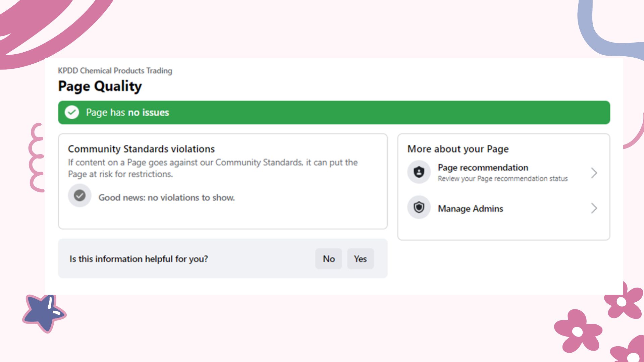Click KPDD Chemical Products Trading page name
The image size is (644, 362).
[115, 71]
